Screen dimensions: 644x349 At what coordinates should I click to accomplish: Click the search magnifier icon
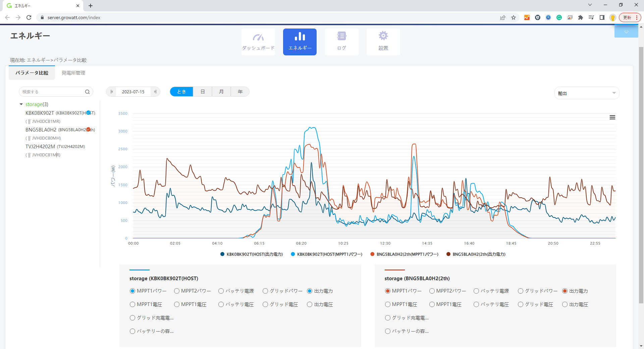[87, 92]
